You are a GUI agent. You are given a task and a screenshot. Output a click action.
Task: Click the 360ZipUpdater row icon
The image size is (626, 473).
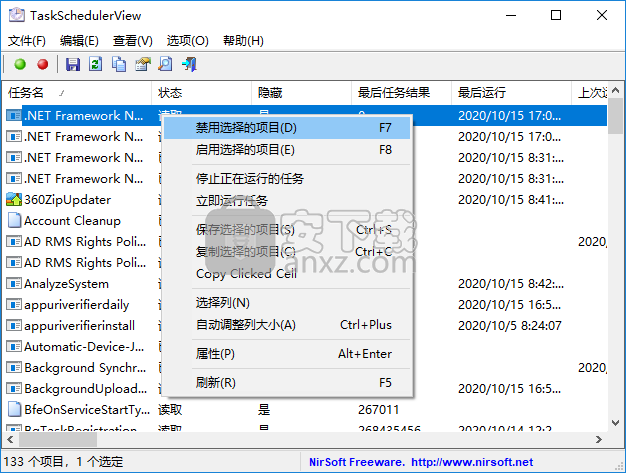coord(14,200)
